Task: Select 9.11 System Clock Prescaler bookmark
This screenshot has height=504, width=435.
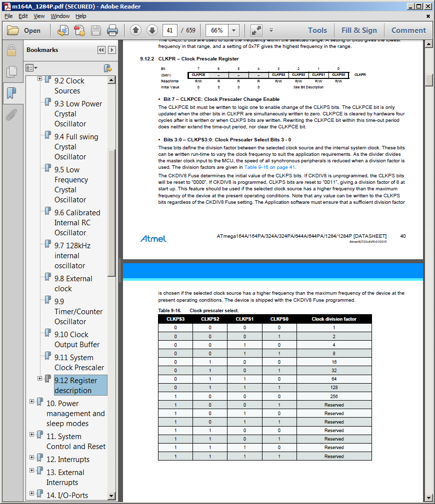Action: (x=79, y=362)
